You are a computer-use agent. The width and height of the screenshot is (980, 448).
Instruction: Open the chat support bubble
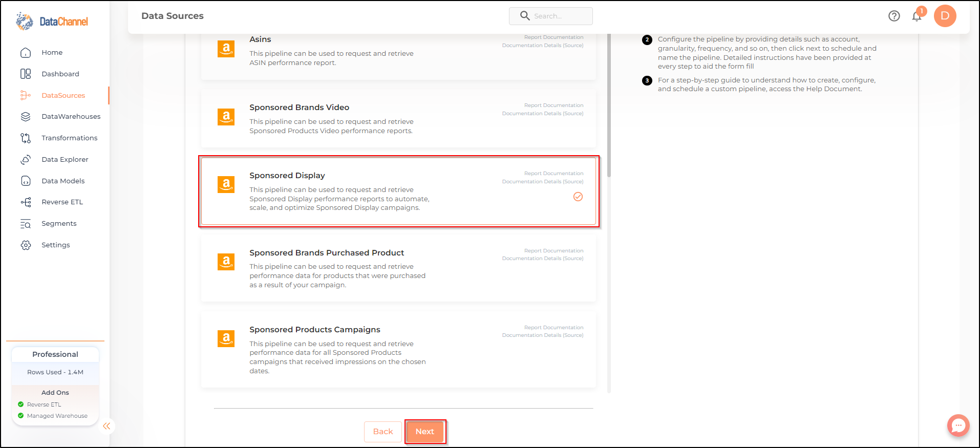(958, 425)
